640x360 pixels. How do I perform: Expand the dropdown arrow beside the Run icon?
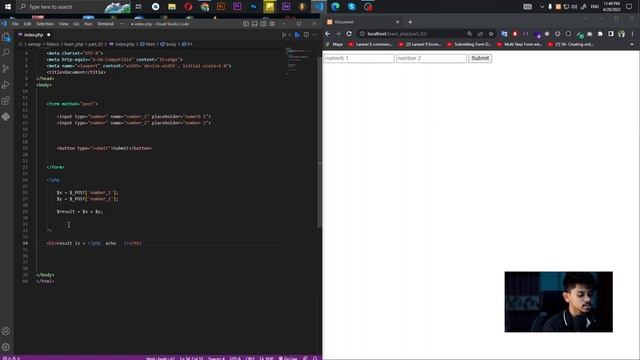pos(289,35)
